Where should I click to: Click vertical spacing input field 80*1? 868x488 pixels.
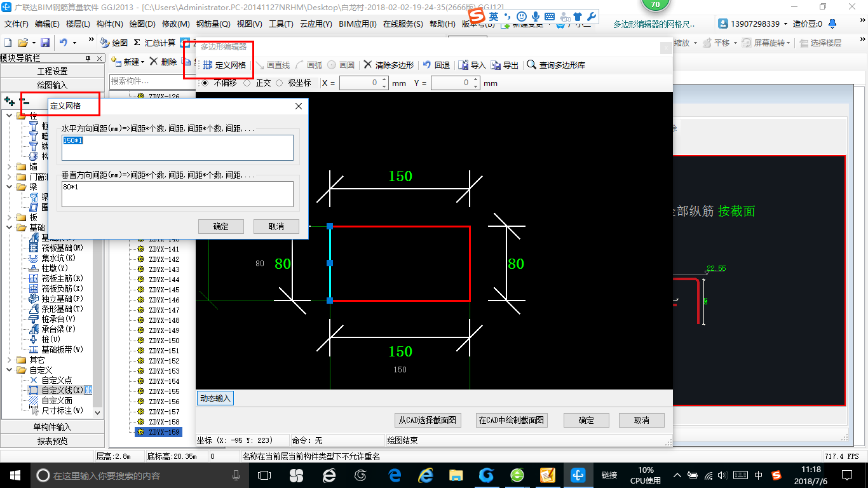tap(177, 194)
